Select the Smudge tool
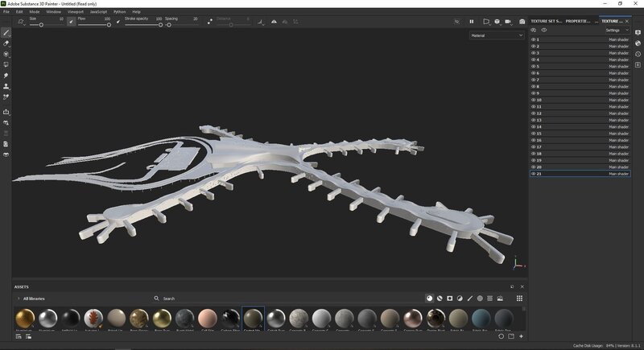 click(6, 76)
